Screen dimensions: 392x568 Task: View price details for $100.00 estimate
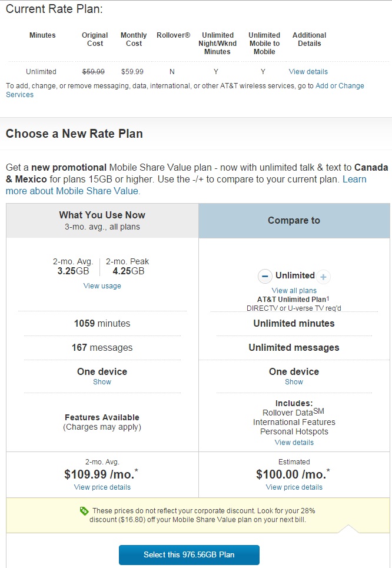coord(294,487)
